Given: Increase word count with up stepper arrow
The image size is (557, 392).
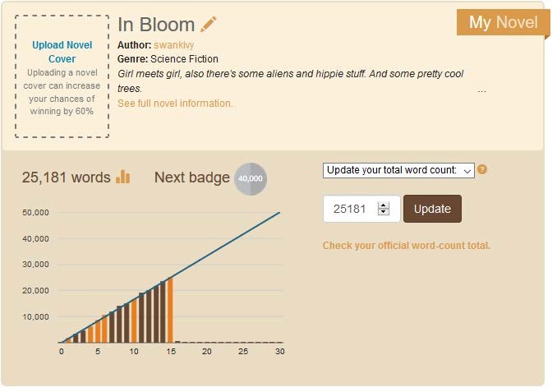Looking at the screenshot, I should point(384,205).
